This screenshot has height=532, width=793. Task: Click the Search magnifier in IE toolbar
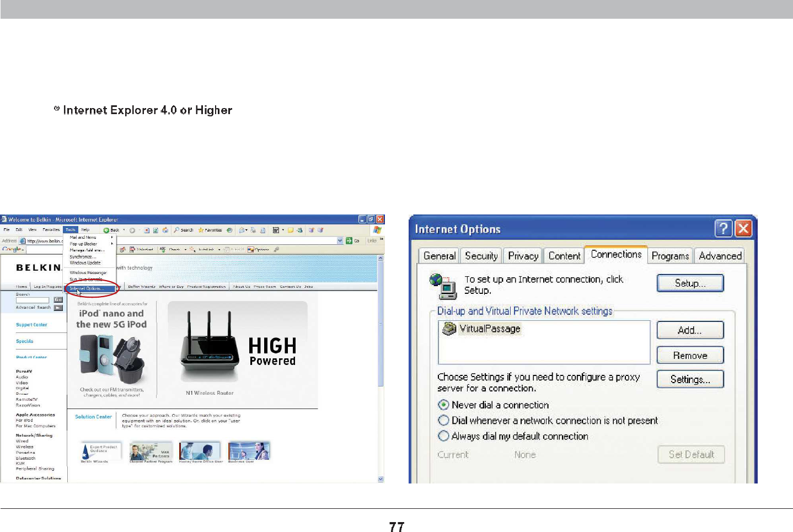point(176,230)
